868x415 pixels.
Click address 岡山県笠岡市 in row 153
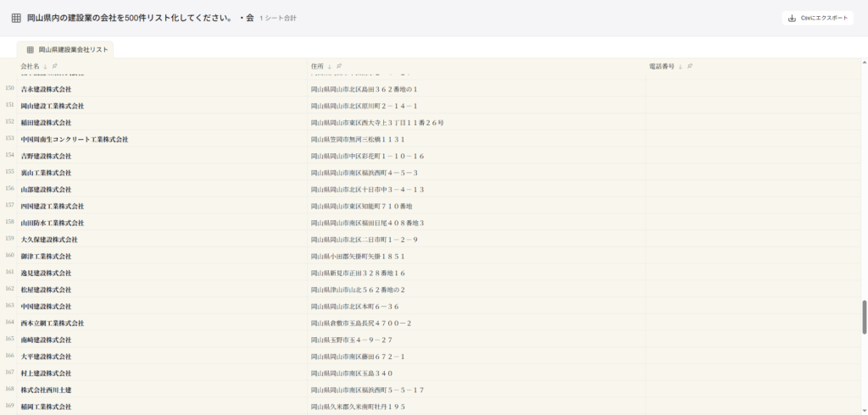[x=358, y=140]
